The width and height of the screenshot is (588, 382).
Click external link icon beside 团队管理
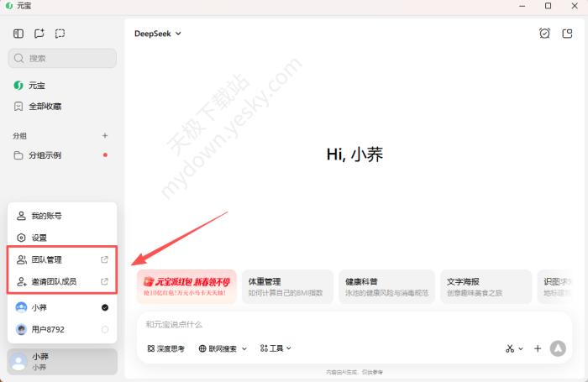tap(105, 259)
